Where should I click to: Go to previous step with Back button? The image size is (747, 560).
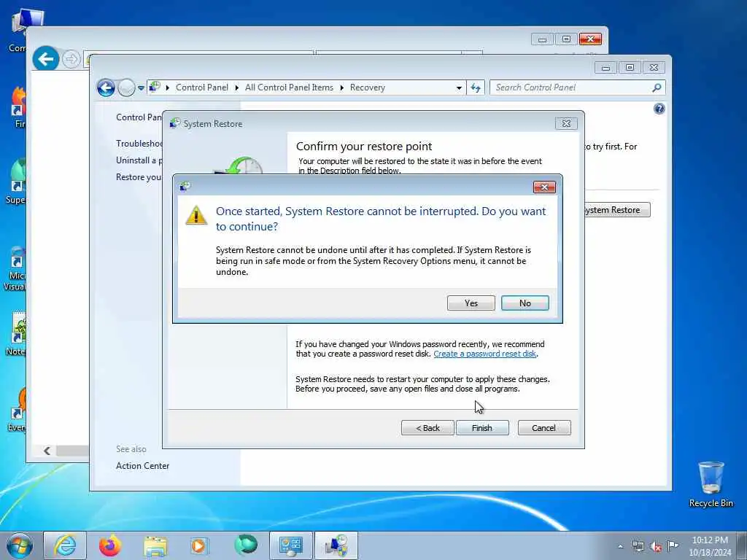click(427, 427)
